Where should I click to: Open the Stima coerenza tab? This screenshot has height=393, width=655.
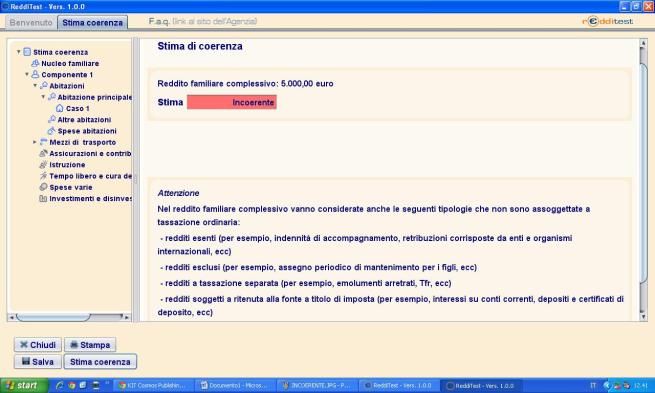[x=92, y=23]
